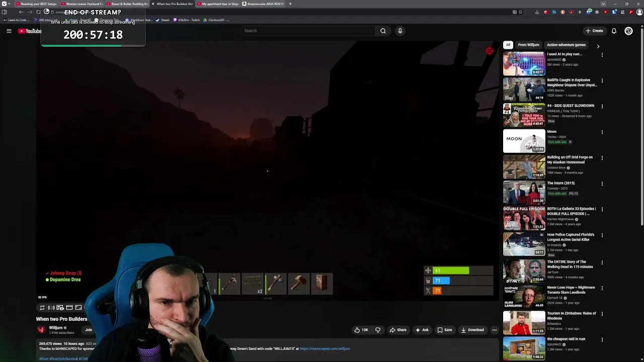The image size is (644, 362).
Task: Open options for Bailiffs Caught video
Action: coord(602,80)
